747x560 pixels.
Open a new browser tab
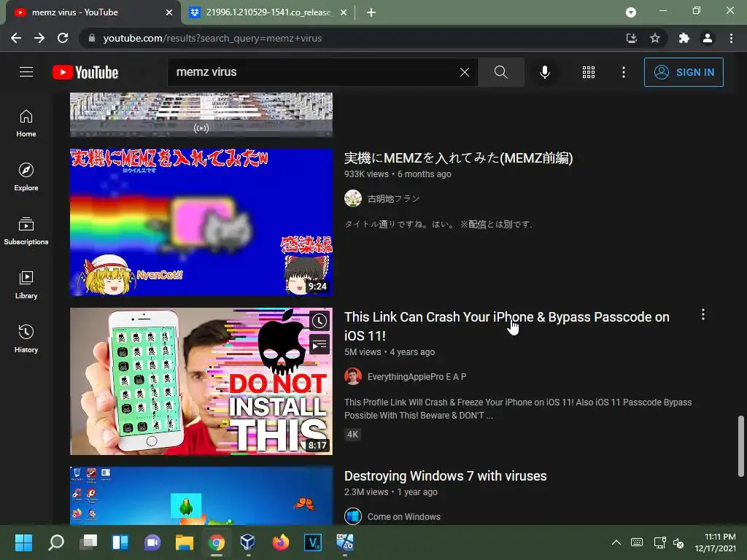[x=371, y=13]
